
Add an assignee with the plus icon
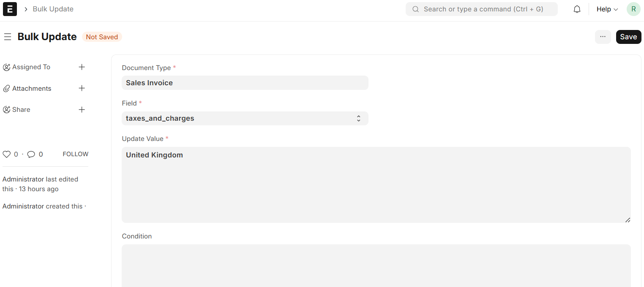(x=82, y=67)
